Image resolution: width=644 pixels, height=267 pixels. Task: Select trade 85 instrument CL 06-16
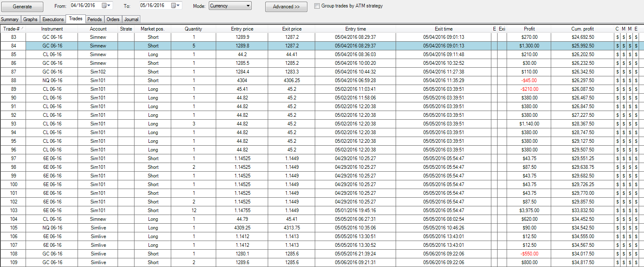point(52,54)
